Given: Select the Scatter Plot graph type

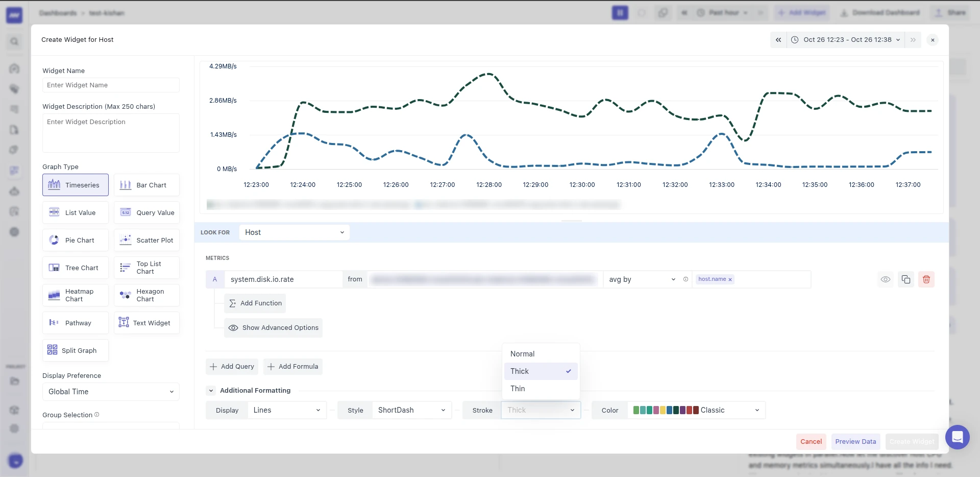Looking at the screenshot, I should pyautogui.click(x=146, y=240).
